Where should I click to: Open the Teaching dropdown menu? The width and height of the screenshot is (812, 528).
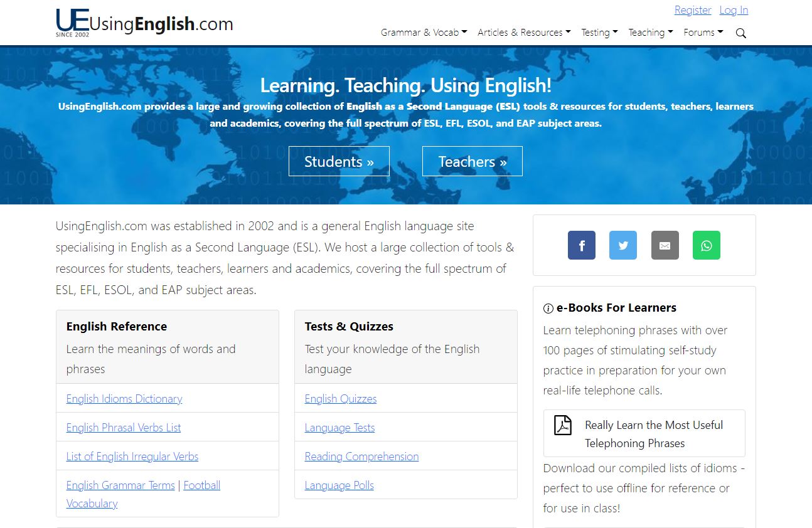click(651, 33)
